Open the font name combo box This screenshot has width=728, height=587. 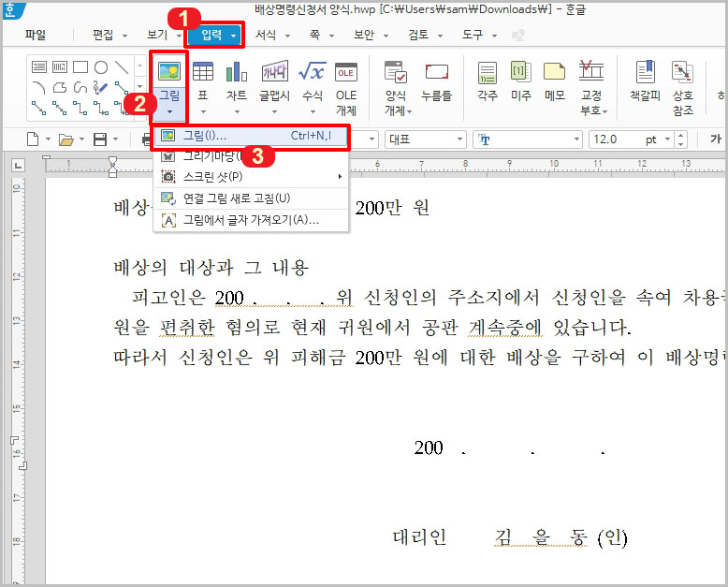tap(528, 139)
